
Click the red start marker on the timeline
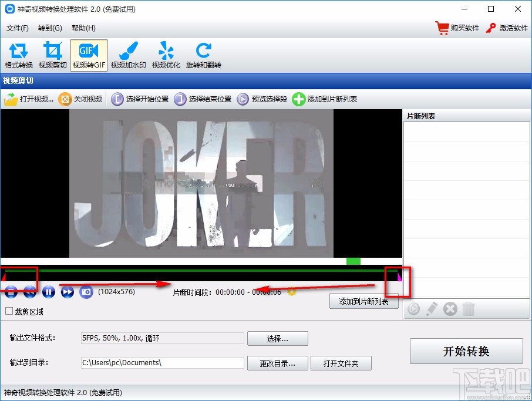pyautogui.click(x=4, y=277)
